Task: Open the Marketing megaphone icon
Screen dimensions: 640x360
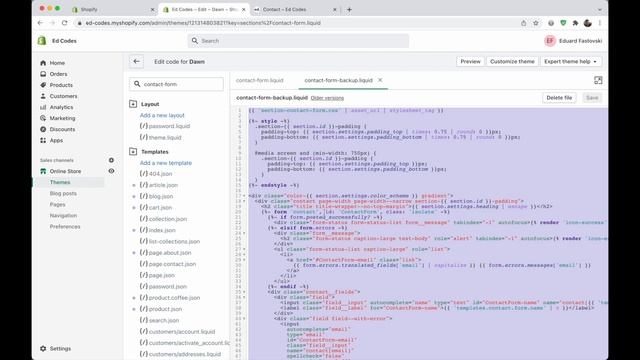Action: pyautogui.click(x=43, y=118)
